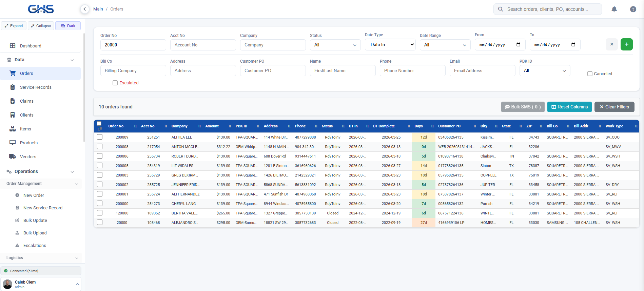Enable the Escalated checkbox

pos(115,83)
